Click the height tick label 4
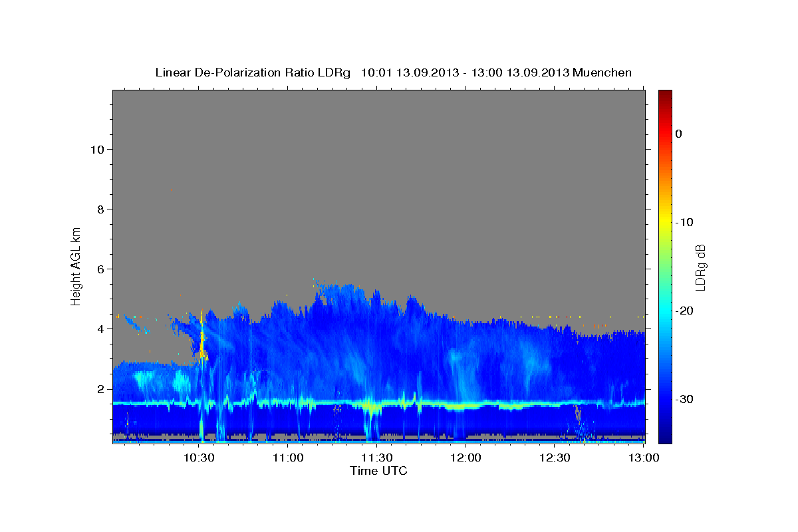The height and width of the screenshot is (532, 798). 99,329
